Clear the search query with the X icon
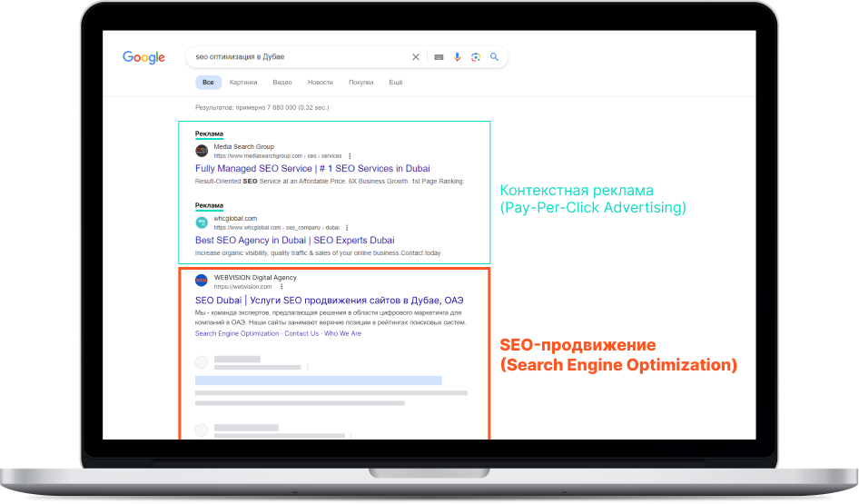Screen dimensions: 859x504 click(416, 57)
